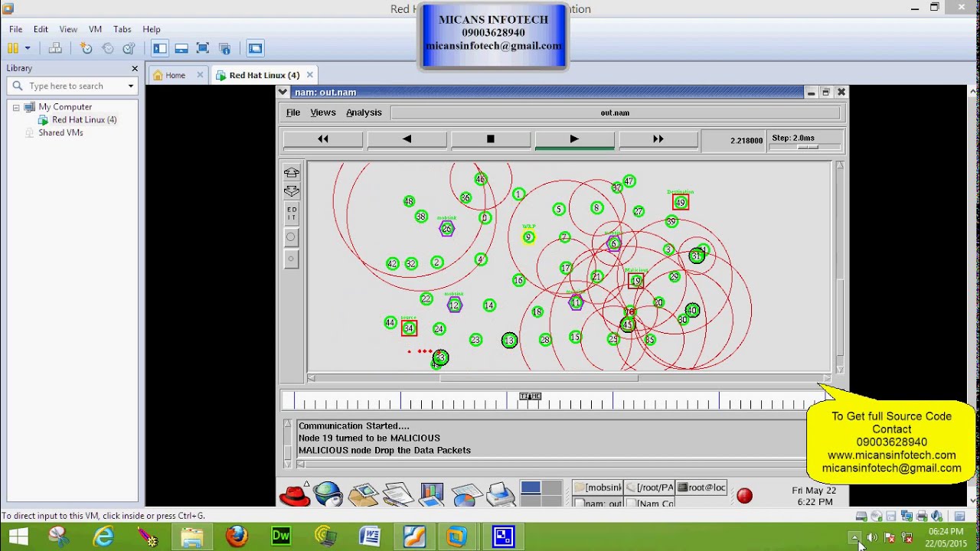Open the Help menu in VMware

152,29
